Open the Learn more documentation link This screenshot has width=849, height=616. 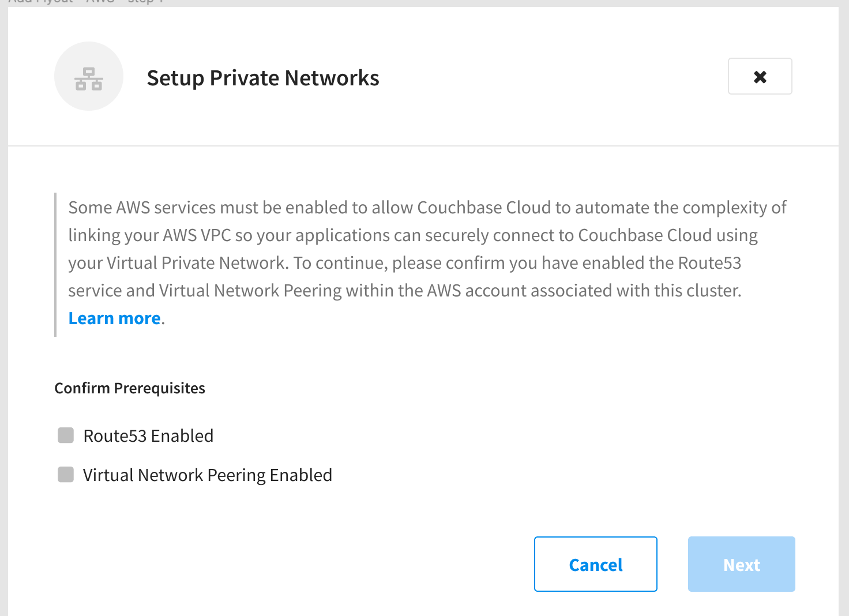(x=114, y=318)
